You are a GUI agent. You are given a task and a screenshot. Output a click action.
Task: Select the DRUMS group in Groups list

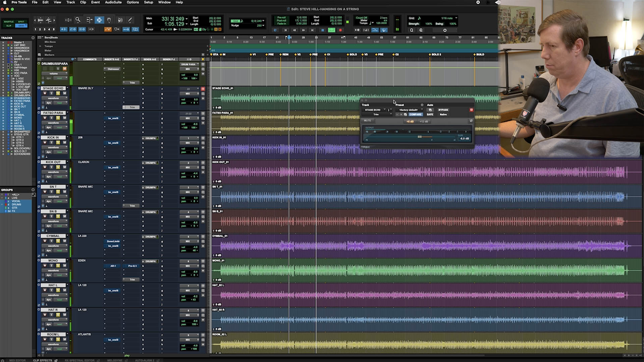(16, 204)
